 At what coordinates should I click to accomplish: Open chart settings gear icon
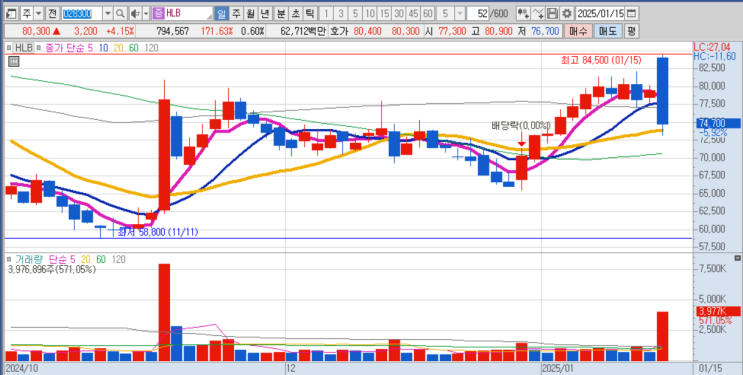(x=567, y=13)
